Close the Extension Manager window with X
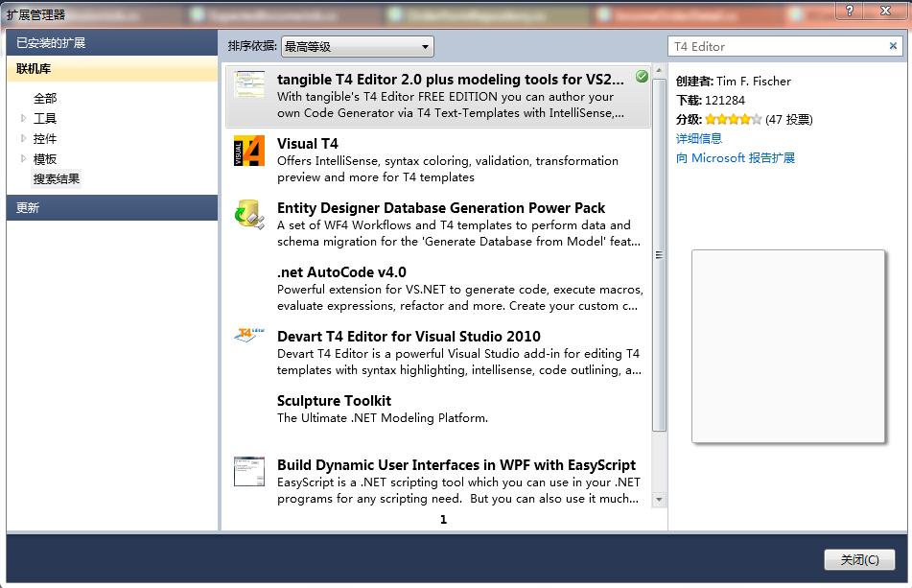Viewport: 912px width, 588px height. pos(885,10)
